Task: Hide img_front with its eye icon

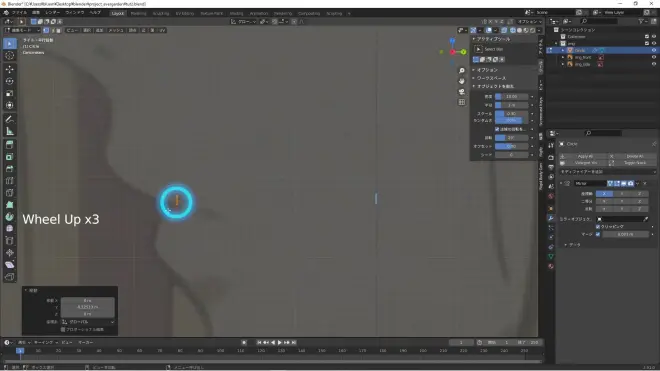Action: tap(654, 57)
